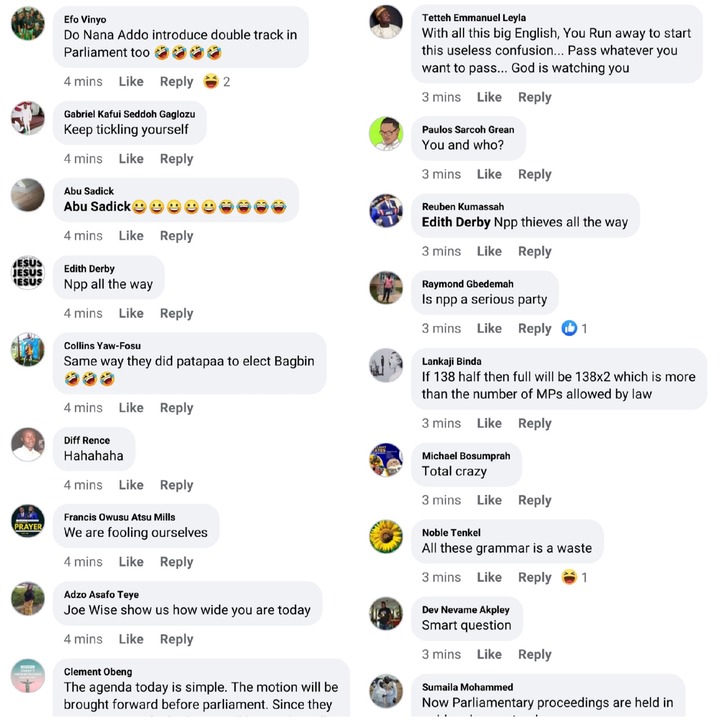Like Adzo Asafo Teye's comment

pos(131,639)
